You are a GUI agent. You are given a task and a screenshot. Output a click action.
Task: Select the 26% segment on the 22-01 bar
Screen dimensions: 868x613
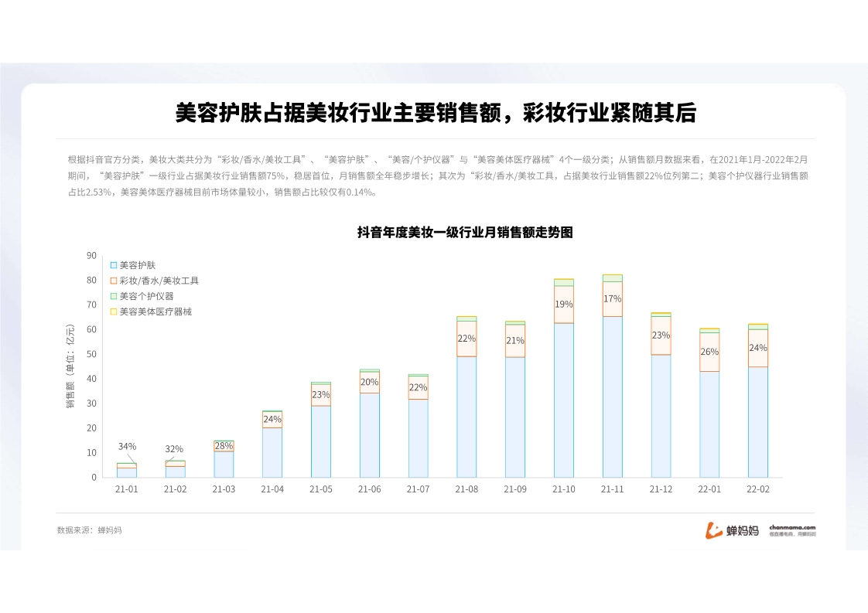click(x=709, y=352)
